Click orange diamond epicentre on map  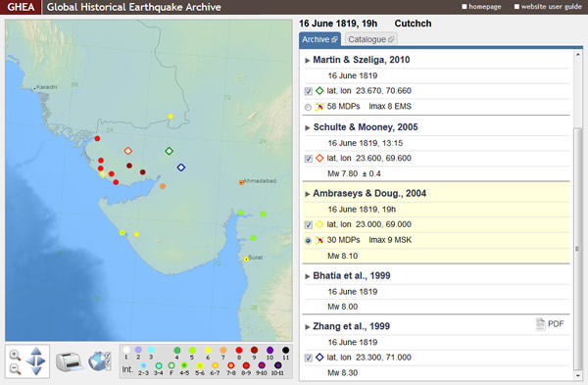tap(127, 151)
